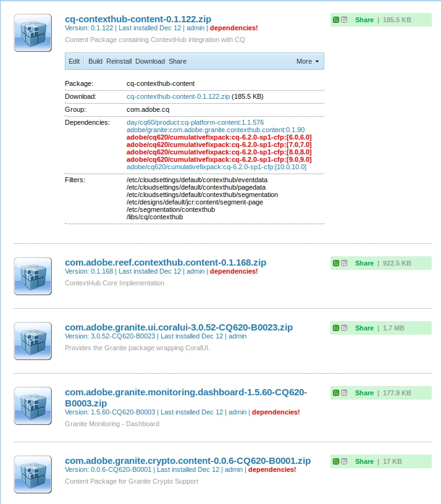Click gray status indicator for cq-contexthub-content

pos(344,20)
